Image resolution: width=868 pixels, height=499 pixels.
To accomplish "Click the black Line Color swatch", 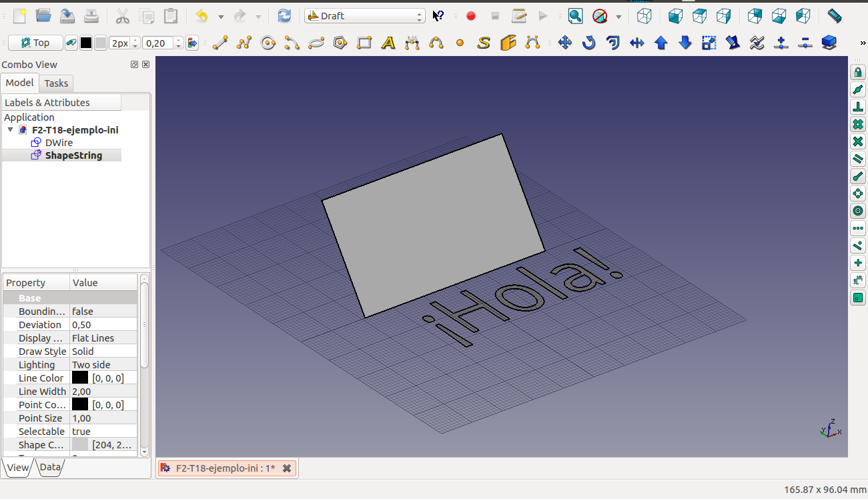I will pyautogui.click(x=80, y=378).
